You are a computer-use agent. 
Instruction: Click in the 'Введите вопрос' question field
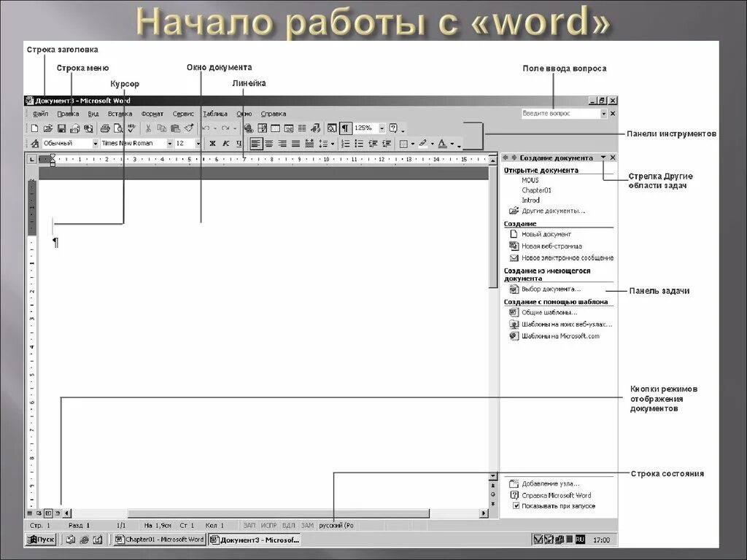tap(561, 113)
